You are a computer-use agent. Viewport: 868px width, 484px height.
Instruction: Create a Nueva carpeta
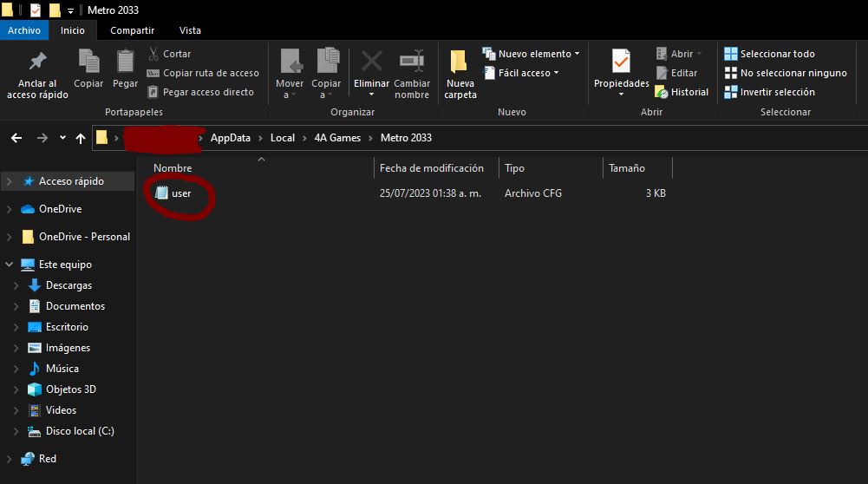(x=460, y=75)
